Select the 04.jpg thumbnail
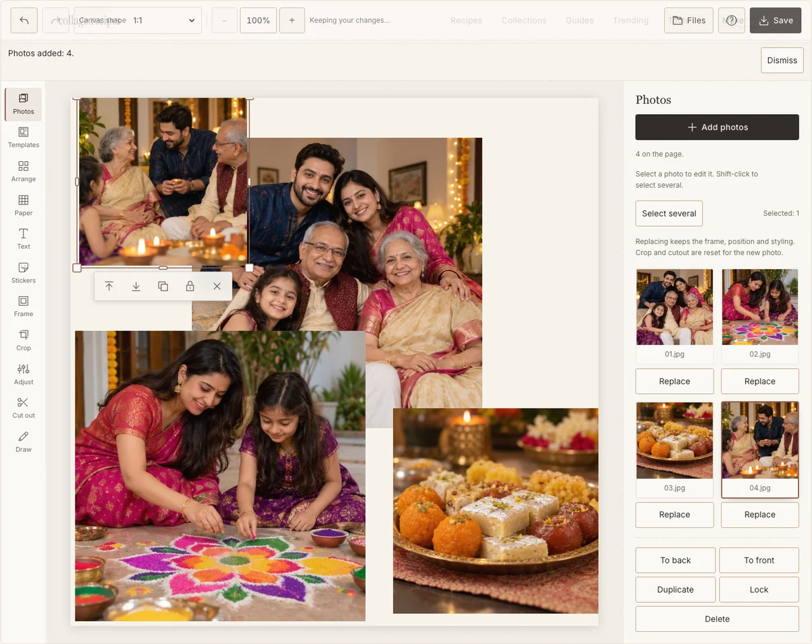Screen dimensions: 812x644 point(760,449)
